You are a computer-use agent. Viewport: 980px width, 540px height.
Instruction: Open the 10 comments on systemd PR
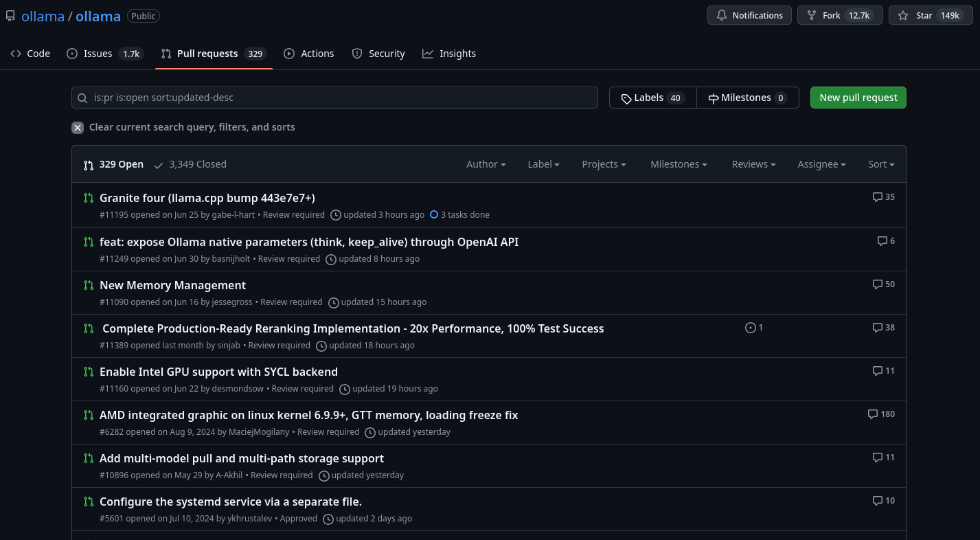click(884, 501)
